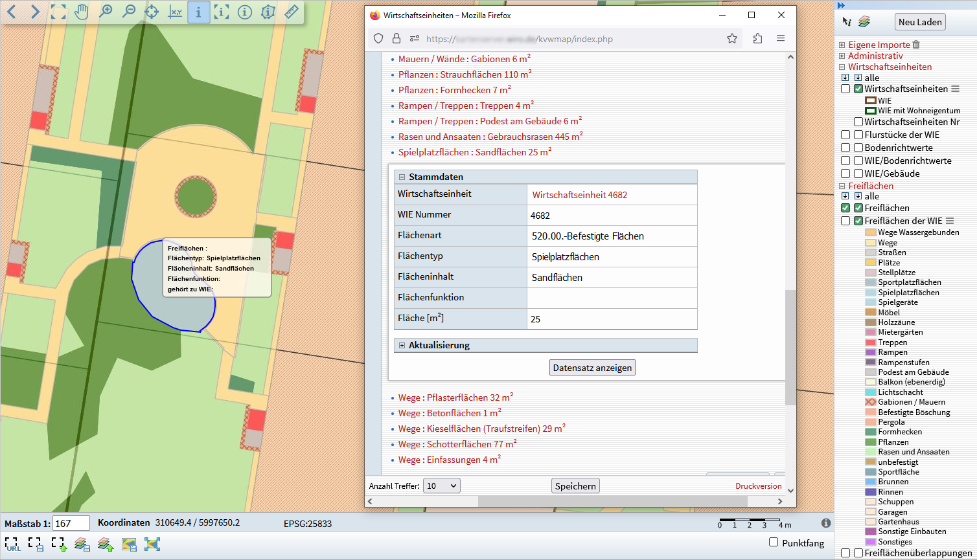Select the zoom out magnifier tool
Screen dimensions: 977x560
click(128, 12)
